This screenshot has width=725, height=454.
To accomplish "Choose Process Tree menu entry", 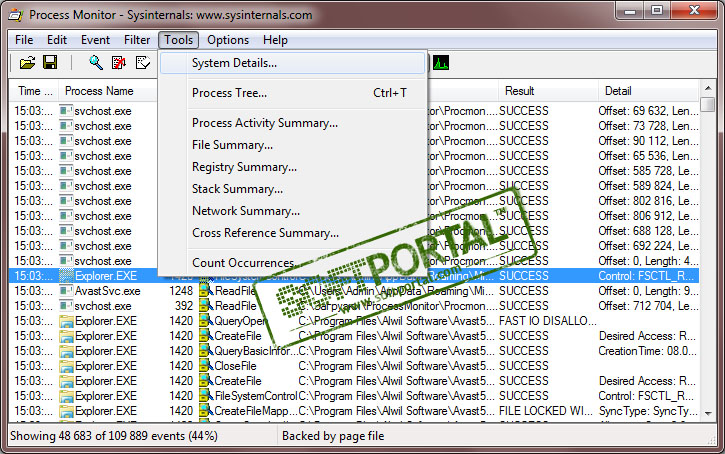I will (x=292, y=93).
